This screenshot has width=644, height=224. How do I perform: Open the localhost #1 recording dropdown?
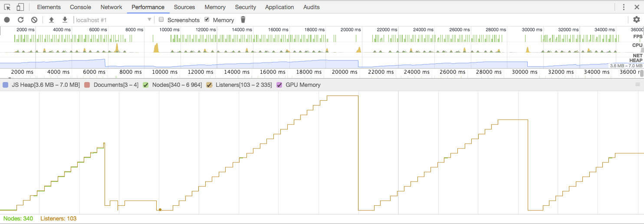point(114,20)
